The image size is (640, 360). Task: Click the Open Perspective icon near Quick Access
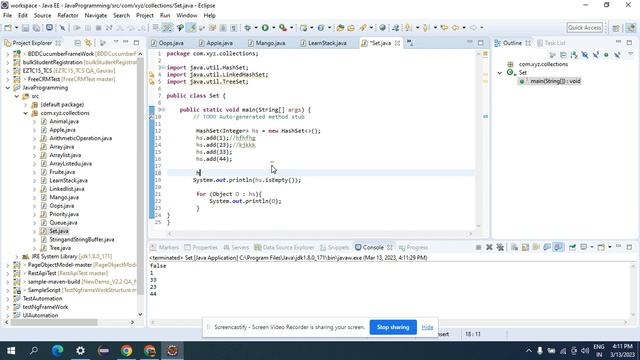(616, 28)
